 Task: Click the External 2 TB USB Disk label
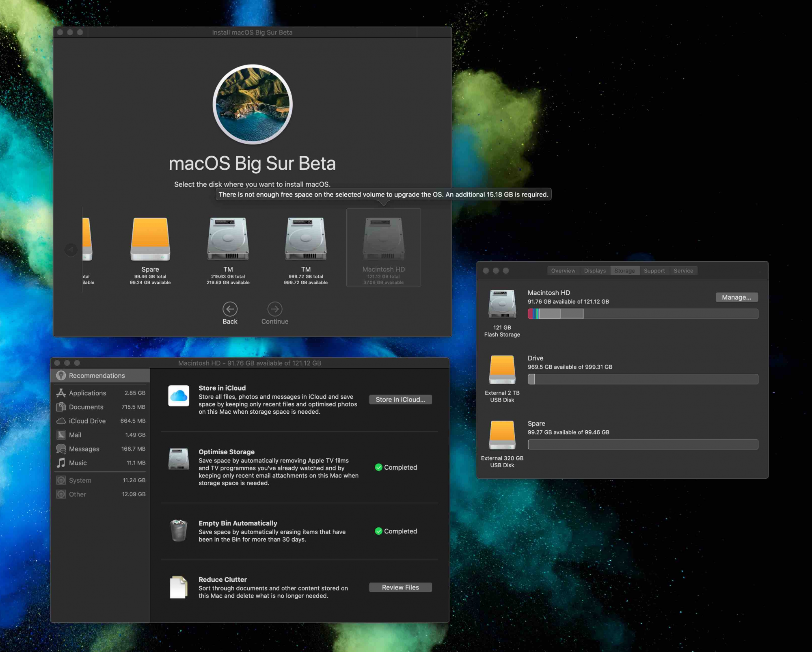click(502, 396)
